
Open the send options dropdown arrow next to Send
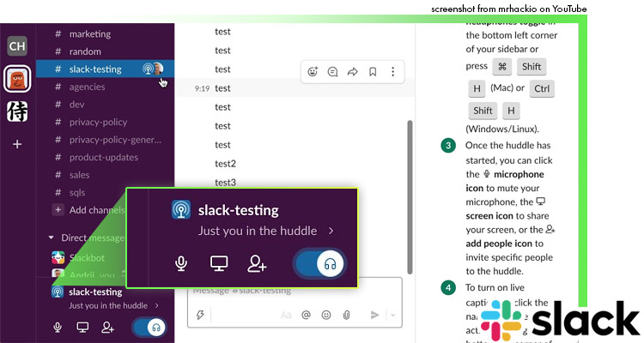click(392, 315)
